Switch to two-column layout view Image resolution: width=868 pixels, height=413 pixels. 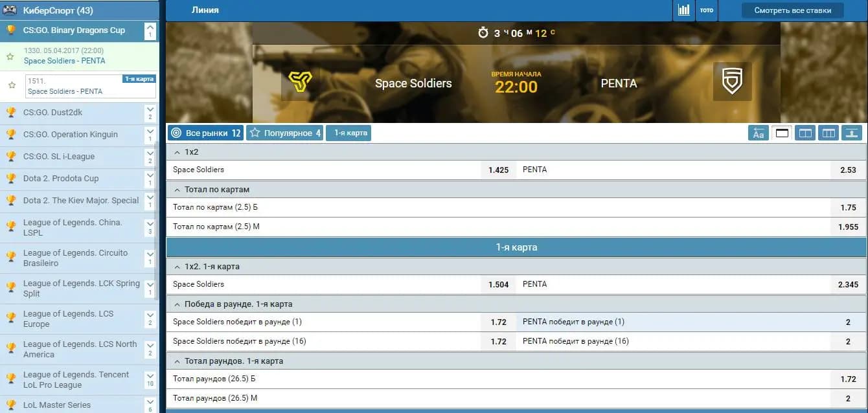click(805, 133)
